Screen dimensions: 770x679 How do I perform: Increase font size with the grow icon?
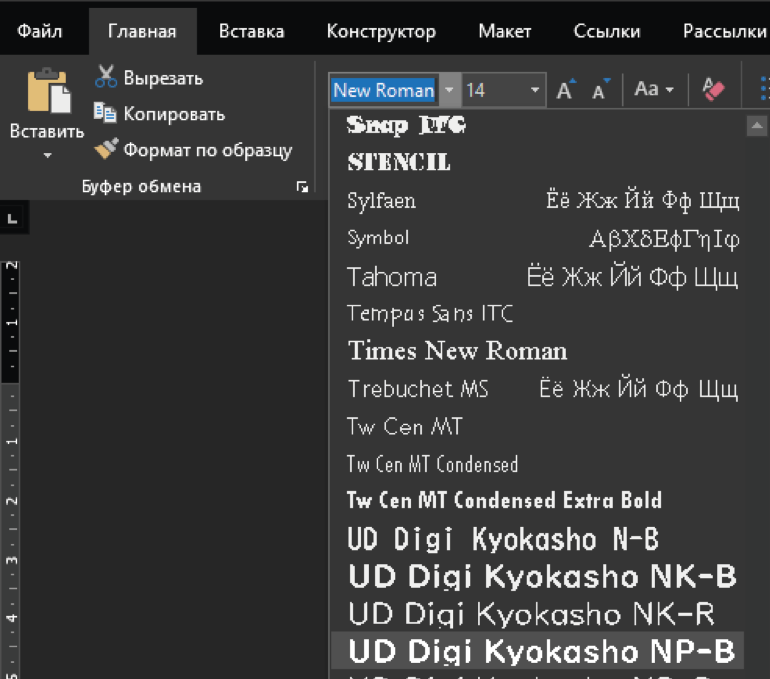pyautogui.click(x=566, y=90)
